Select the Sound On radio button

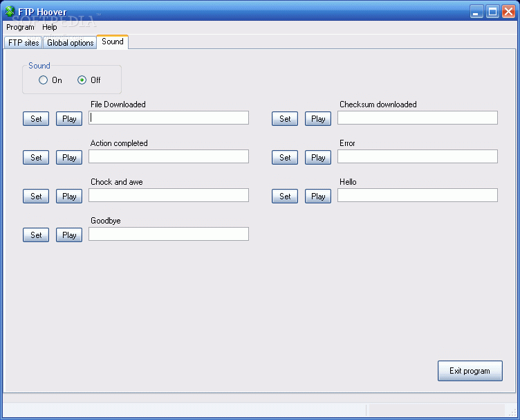43,80
